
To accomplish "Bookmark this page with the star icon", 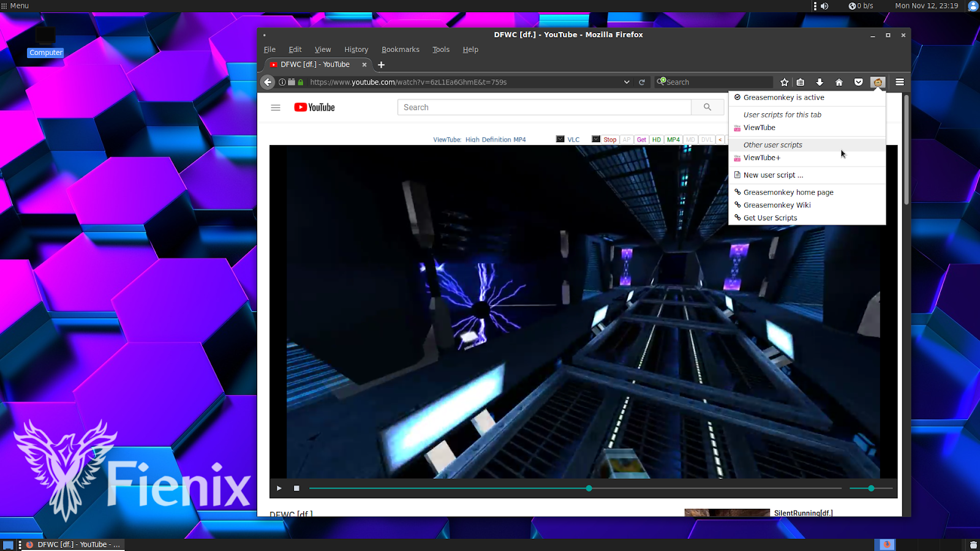I will (784, 81).
